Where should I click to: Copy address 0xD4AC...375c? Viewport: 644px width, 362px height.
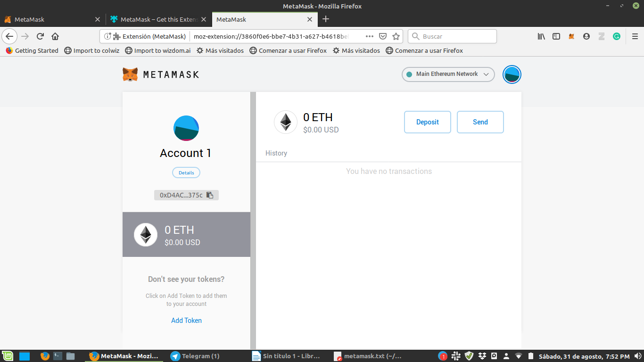click(186, 195)
